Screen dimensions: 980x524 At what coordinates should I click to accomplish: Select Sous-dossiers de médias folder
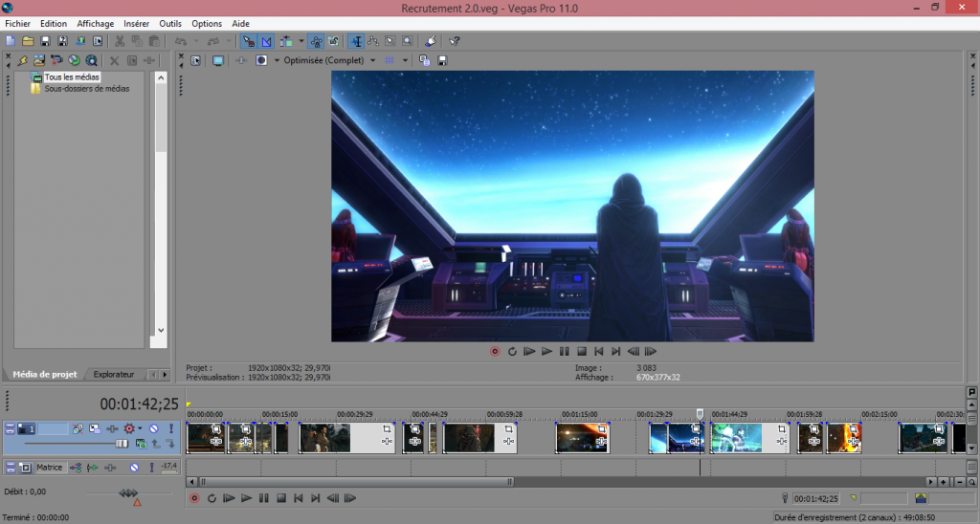coord(87,89)
